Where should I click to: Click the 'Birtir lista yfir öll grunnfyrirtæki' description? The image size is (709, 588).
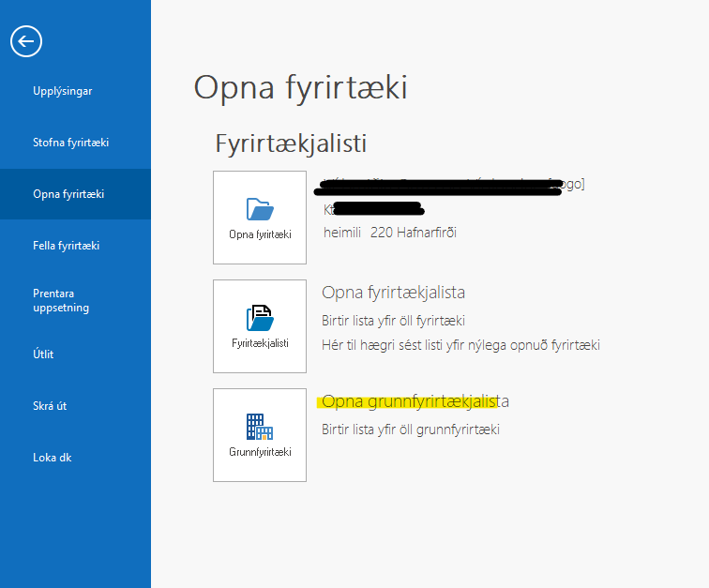[x=410, y=430]
